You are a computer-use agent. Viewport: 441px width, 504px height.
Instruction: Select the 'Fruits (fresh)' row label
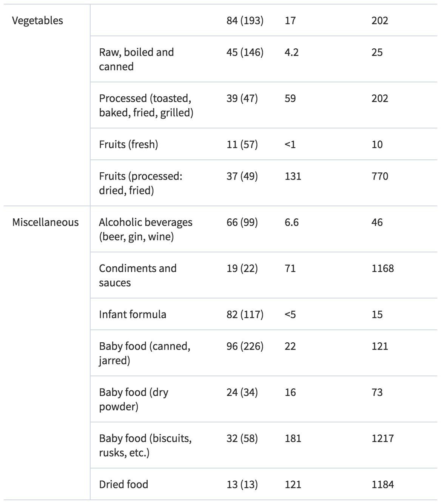pyautogui.click(x=128, y=144)
